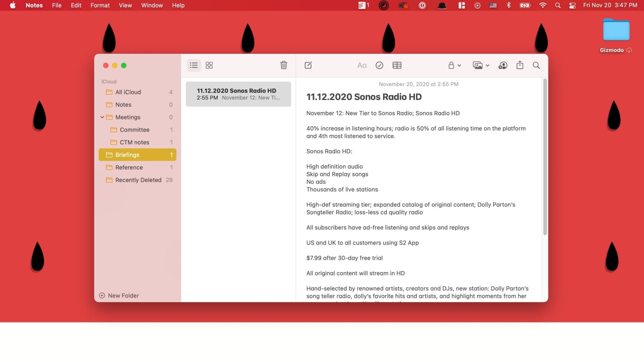Create a new note
The image size is (644, 362).
click(x=308, y=65)
